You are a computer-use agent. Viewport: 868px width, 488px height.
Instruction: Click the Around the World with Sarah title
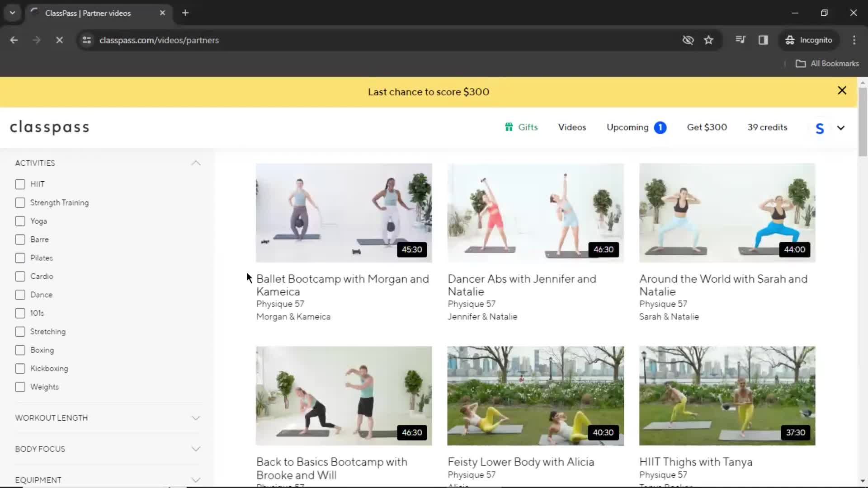723,286
